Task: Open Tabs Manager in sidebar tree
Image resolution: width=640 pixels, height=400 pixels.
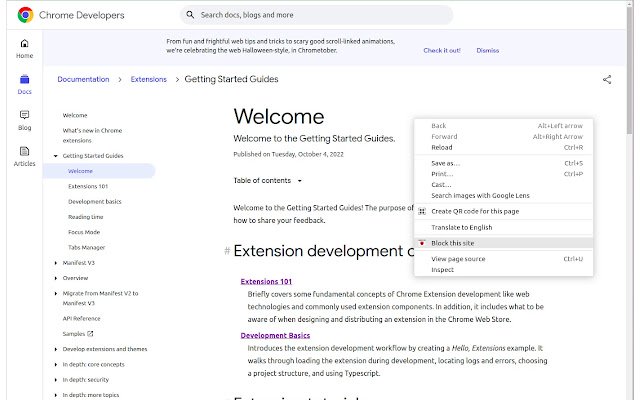Action: (87, 247)
